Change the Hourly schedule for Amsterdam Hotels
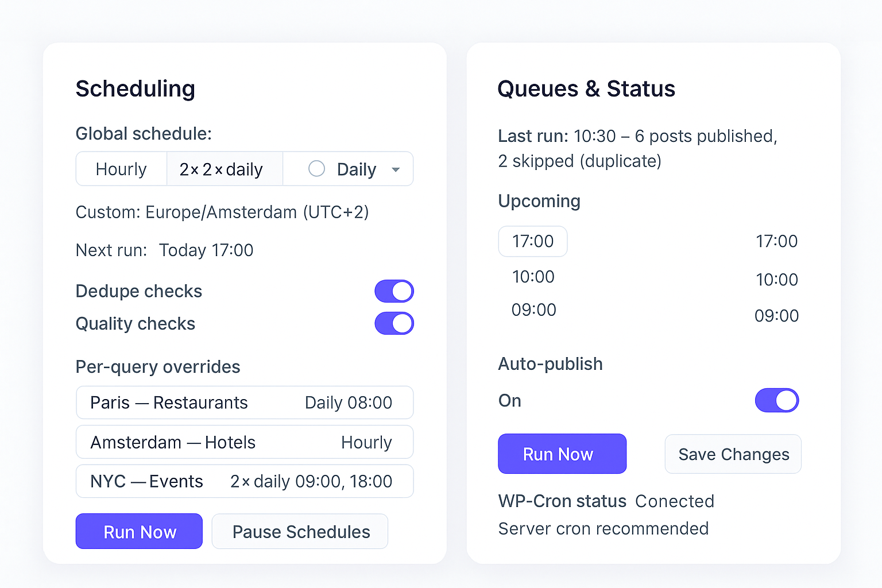Viewport: 882px width, 588px height. [366, 442]
